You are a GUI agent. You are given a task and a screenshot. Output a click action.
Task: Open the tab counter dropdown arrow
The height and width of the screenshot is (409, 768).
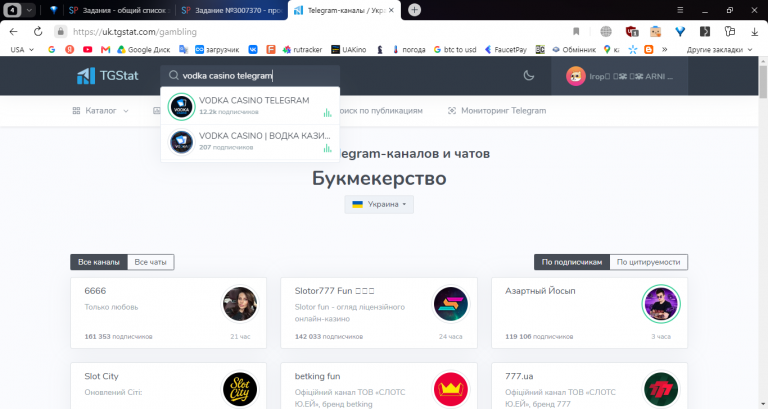pos(29,10)
